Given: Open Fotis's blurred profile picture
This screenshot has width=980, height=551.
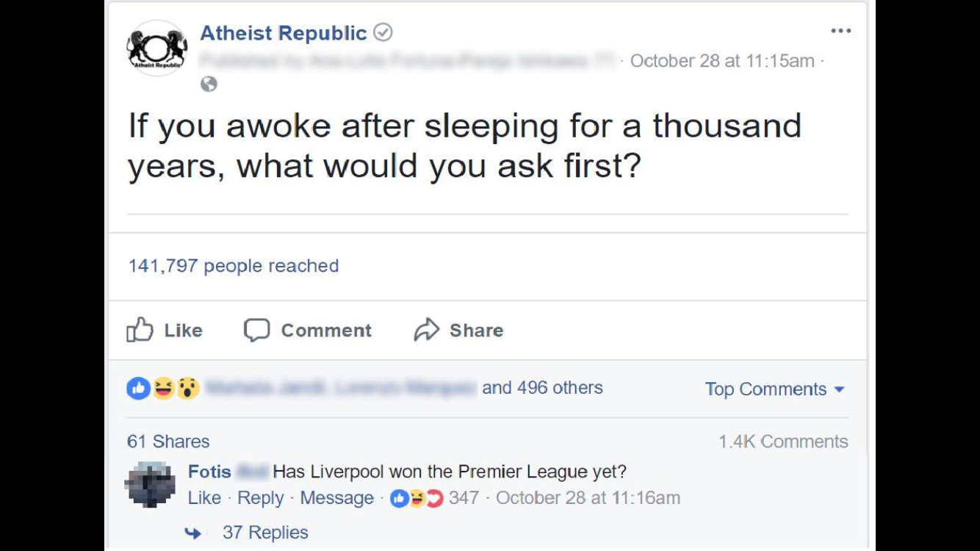Looking at the screenshot, I should 150,485.
